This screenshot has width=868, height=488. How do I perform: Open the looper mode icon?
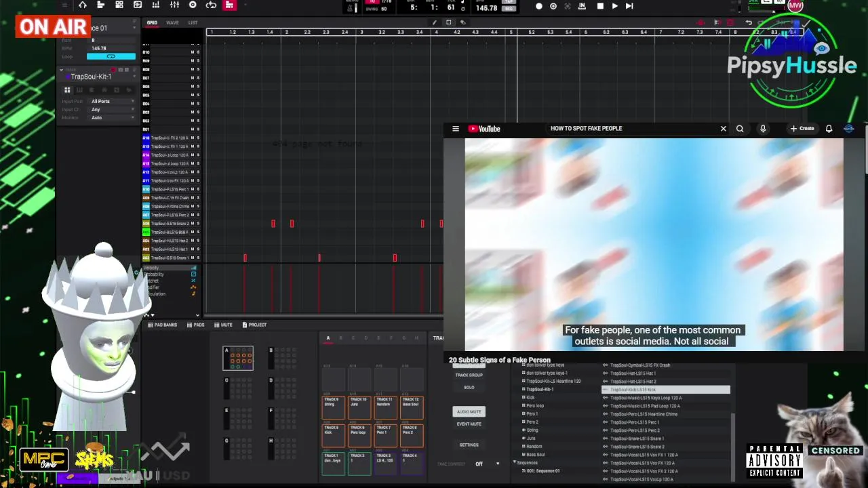tap(211, 5)
